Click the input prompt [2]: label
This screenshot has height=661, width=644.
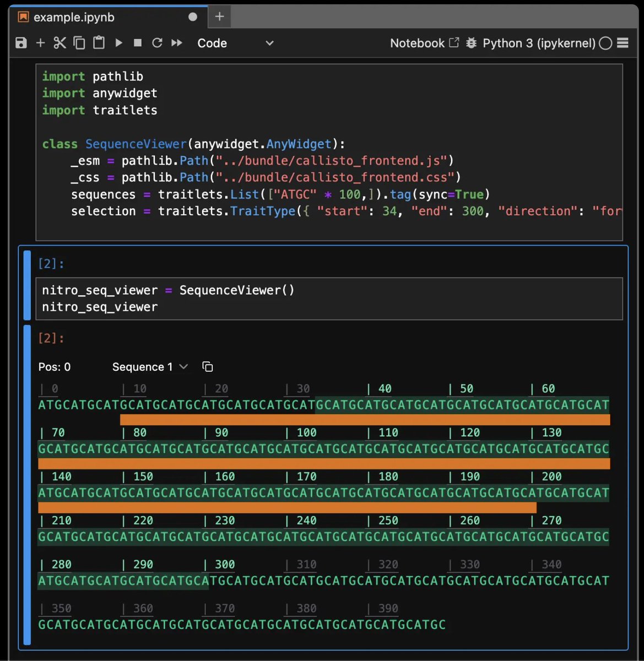51,263
